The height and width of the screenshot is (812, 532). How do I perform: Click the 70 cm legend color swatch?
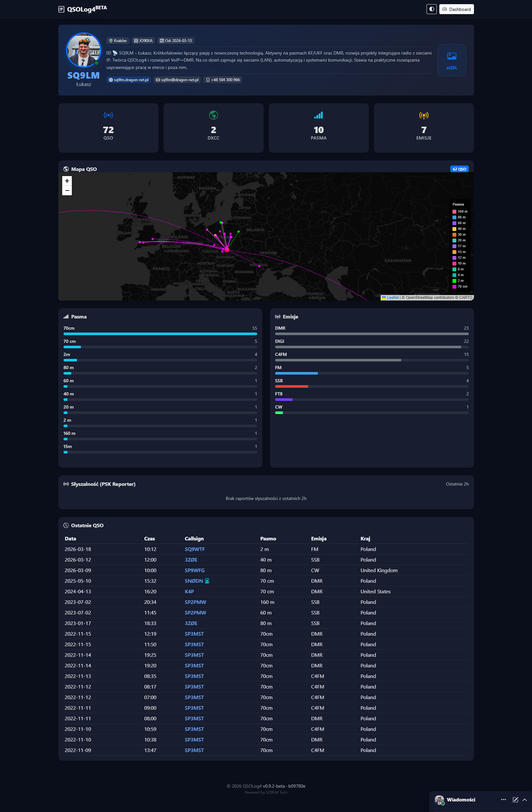454,287
